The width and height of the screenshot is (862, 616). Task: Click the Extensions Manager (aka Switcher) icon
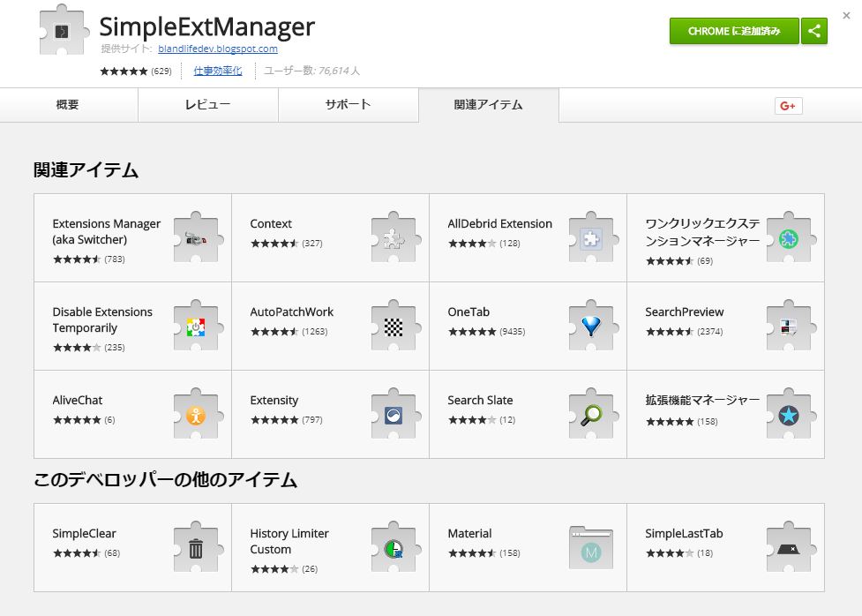pyautogui.click(x=198, y=237)
